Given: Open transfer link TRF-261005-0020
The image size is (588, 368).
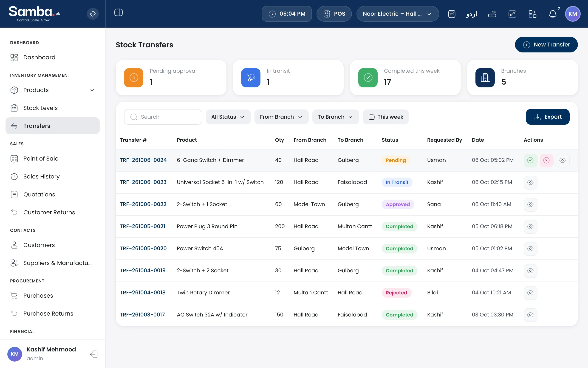Looking at the screenshot, I should point(143,248).
